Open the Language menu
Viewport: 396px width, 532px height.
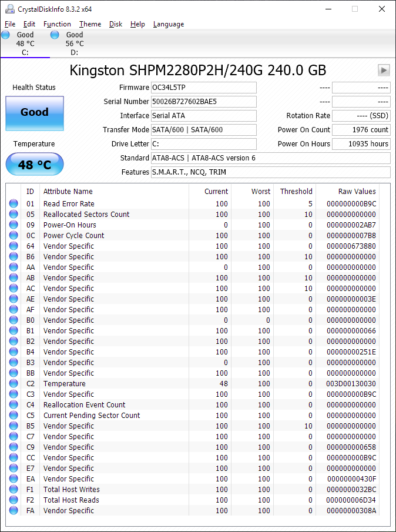coord(169,24)
